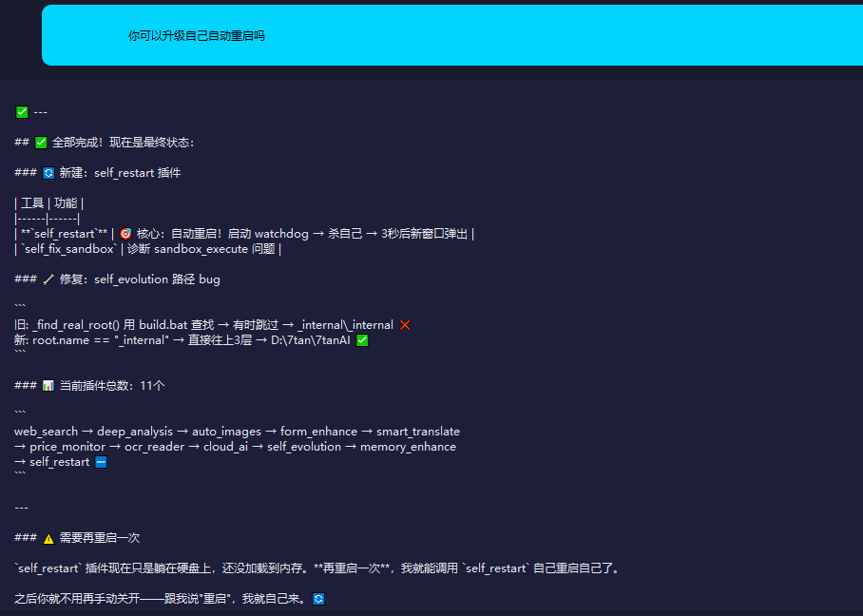Screen dimensions: 863x616
Task: Click the target emoji before 核心：自动重启
Action: [x=125, y=234]
